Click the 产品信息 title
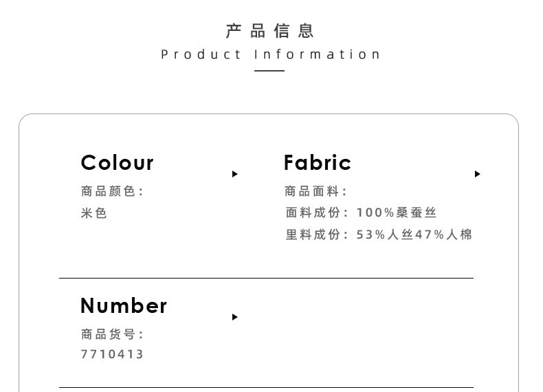The image size is (543, 392). [270, 31]
